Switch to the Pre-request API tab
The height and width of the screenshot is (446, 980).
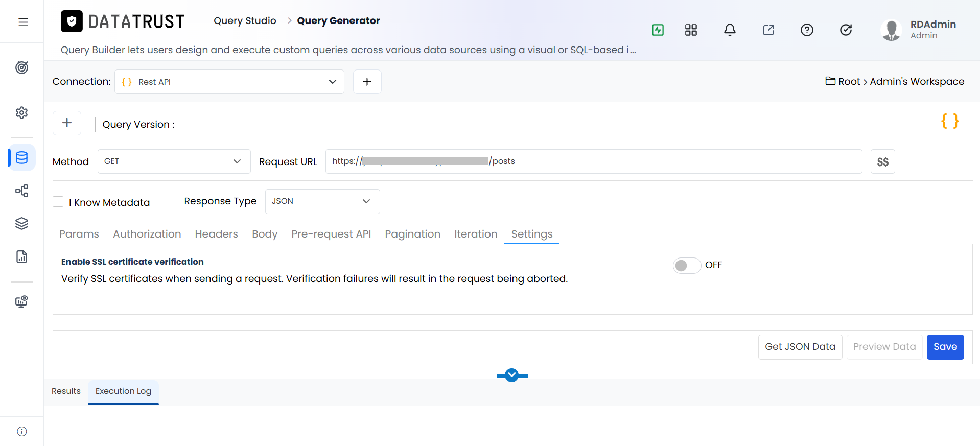coord(331,234)
